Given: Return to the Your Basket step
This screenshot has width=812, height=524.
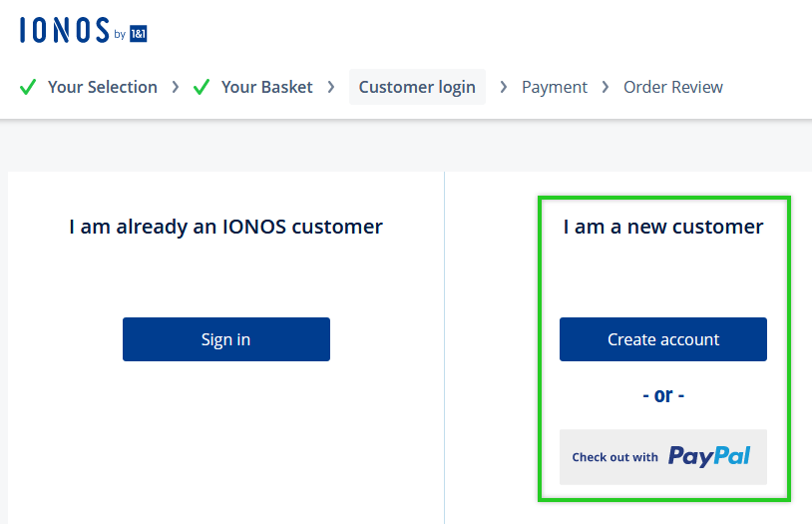Looking at the screenshot, I should (x=267, y=87).
